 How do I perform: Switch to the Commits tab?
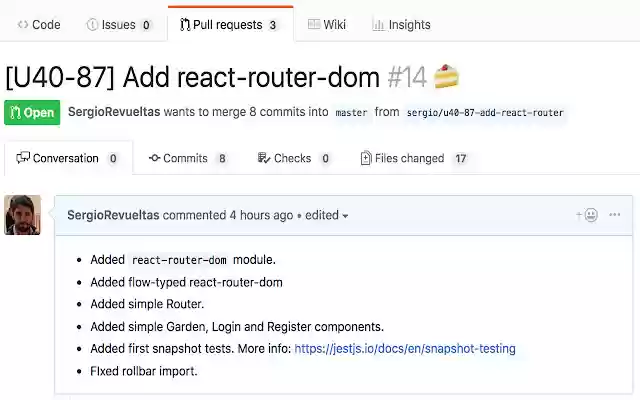(188, 158)
